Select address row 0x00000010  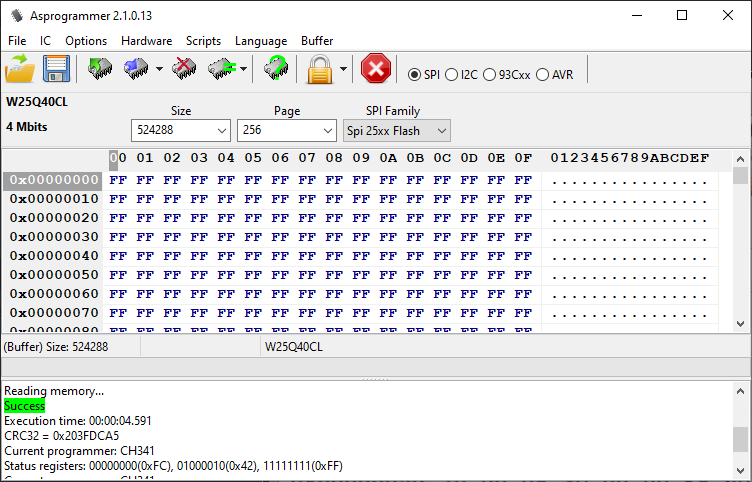[53, 199]
